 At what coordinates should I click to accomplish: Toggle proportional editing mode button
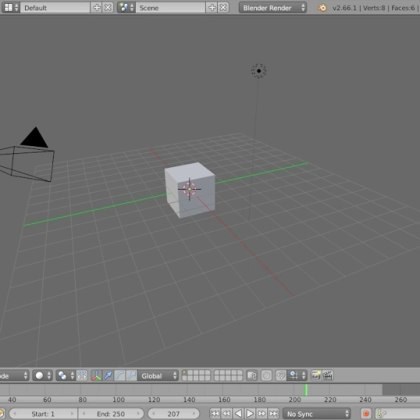tap(266, 376)
